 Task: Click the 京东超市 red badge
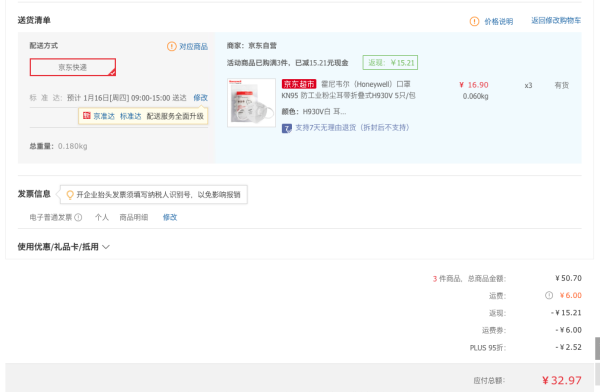299,84
